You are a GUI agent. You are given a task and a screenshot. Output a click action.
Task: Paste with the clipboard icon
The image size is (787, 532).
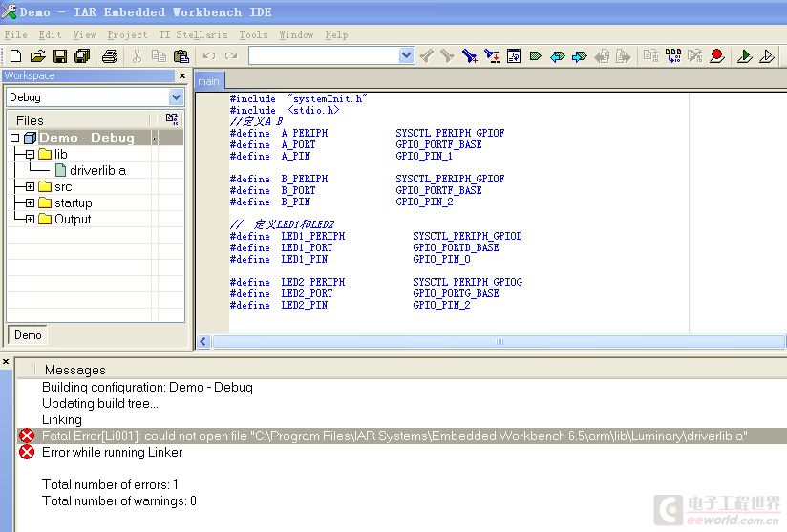point(181,55)
